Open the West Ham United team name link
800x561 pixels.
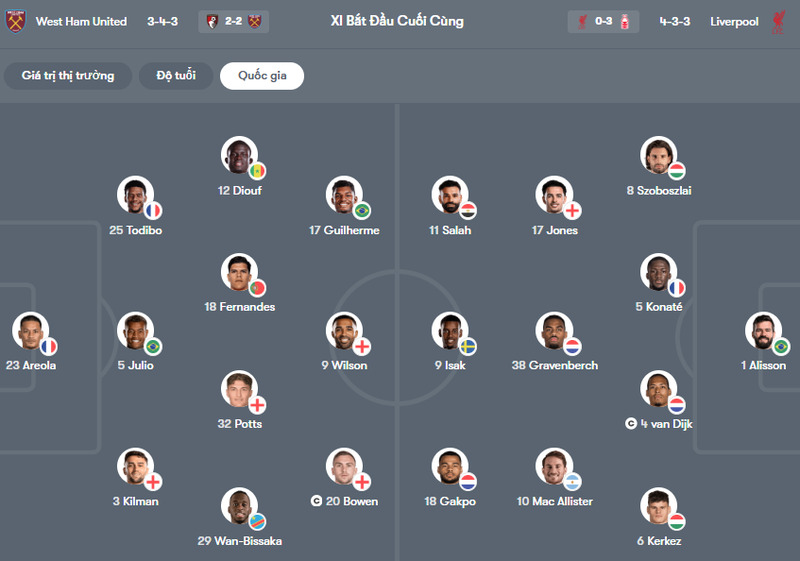coord(81,21)
